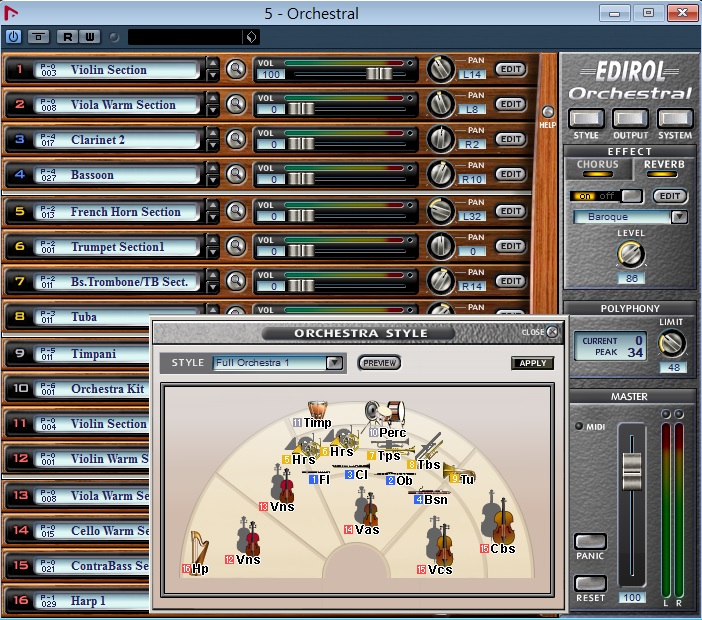Open preview magnifier for Bassoon

pos(235,174)
